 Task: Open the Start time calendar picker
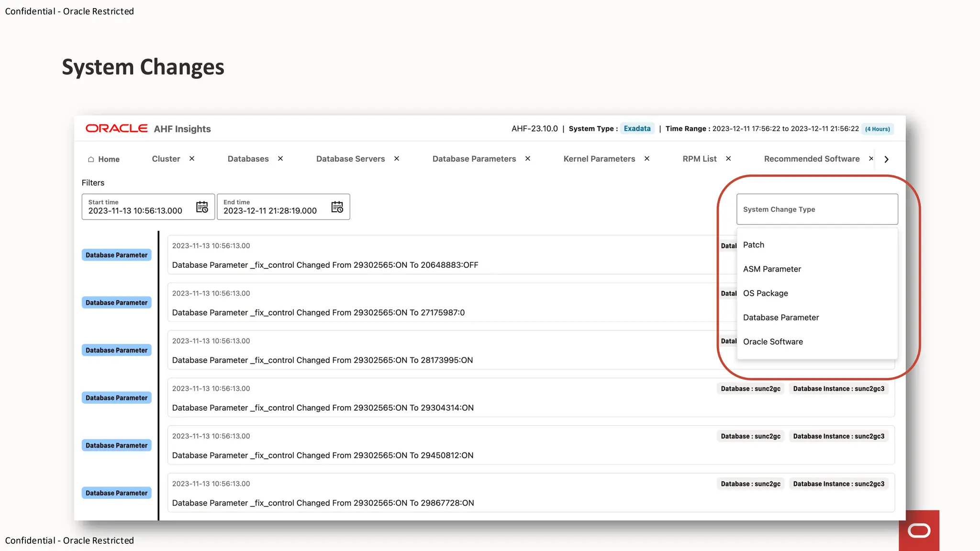coord(202,207)
